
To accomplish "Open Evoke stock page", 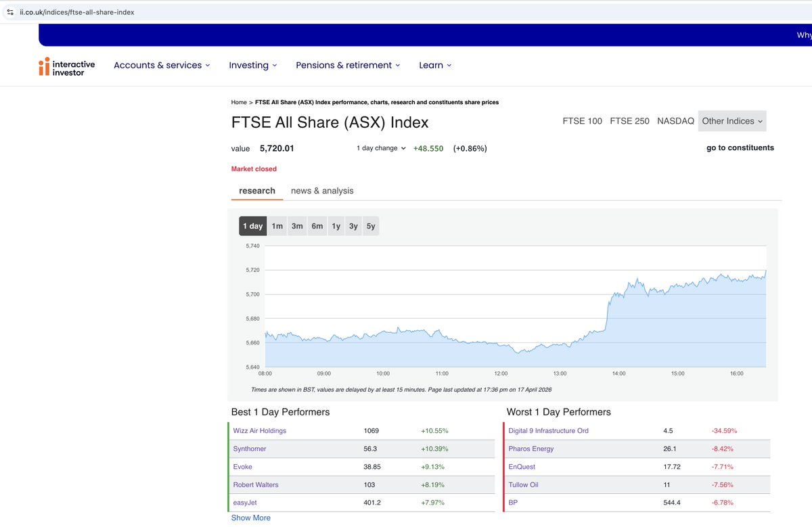I will point(242,467).
